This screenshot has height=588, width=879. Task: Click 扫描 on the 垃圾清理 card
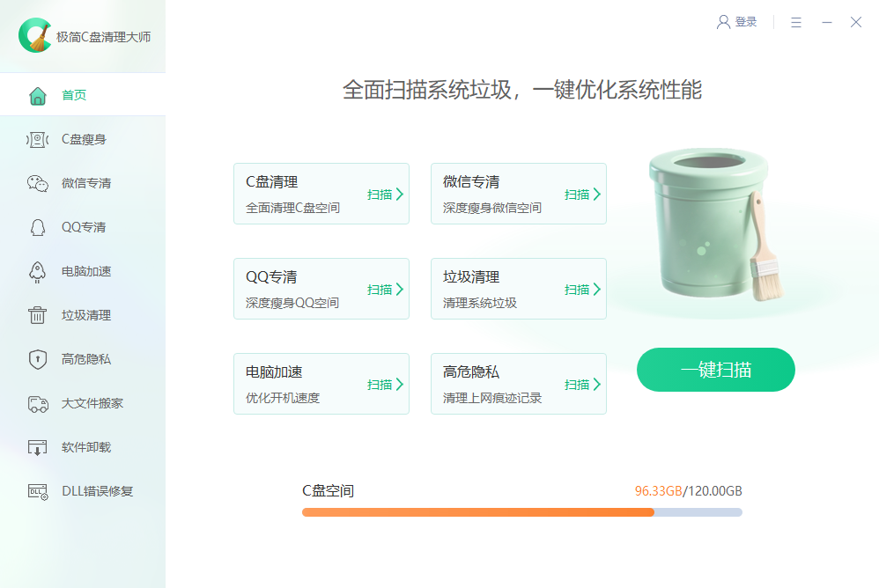tap(582, 290)
